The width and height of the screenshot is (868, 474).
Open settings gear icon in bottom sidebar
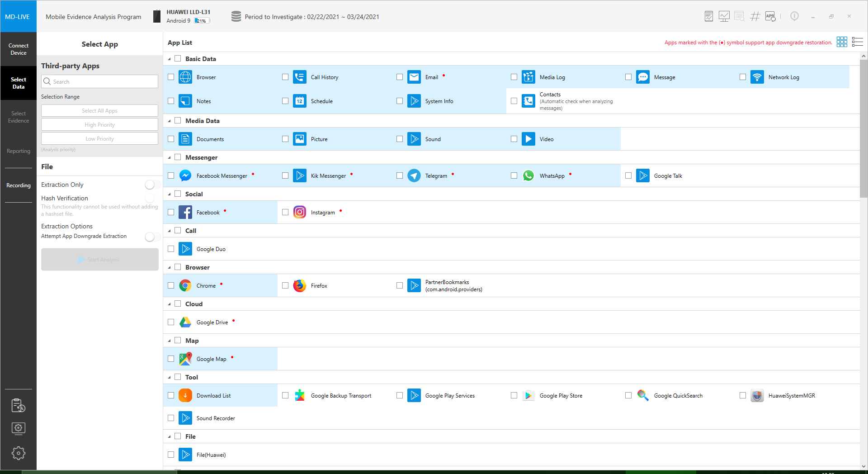pyautogui.click(x=19, y=453)
